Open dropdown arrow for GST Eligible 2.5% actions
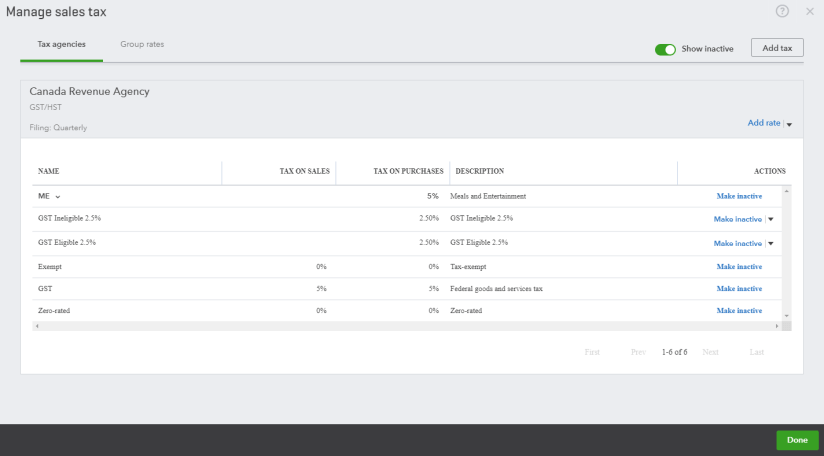This screenshot has height=456, width=824. 771,243
